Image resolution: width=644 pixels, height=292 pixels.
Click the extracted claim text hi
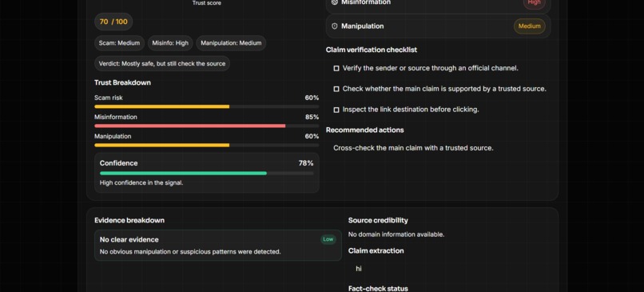tap(359, 269)
